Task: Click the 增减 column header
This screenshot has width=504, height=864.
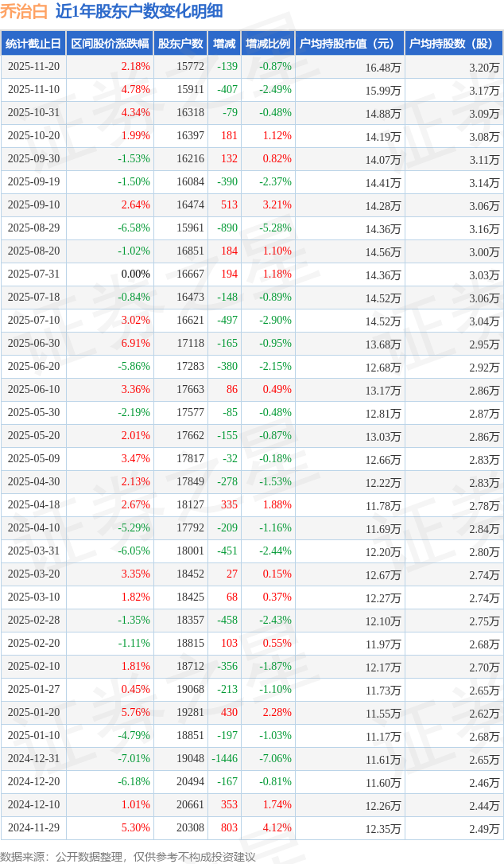Action: click(225, 44)
